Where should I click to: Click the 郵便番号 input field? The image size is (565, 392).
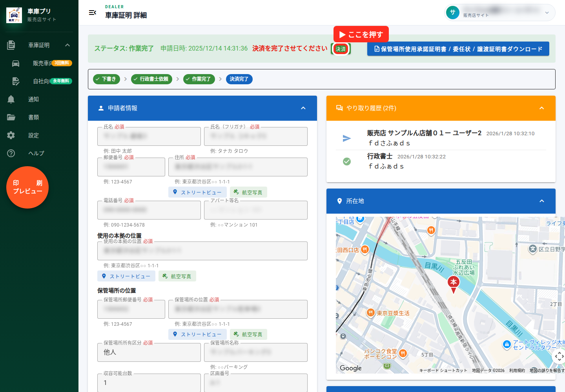[x=131, y=167]
